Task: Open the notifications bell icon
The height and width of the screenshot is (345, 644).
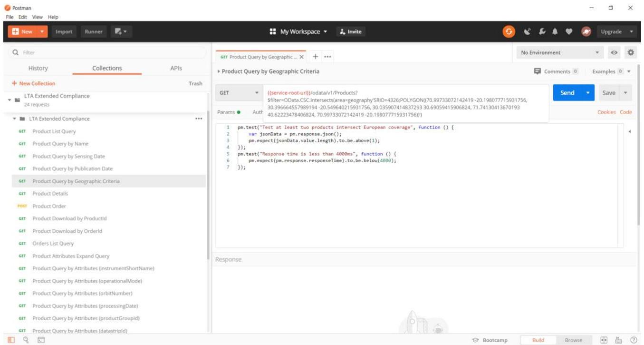Action: click(556, 31)
